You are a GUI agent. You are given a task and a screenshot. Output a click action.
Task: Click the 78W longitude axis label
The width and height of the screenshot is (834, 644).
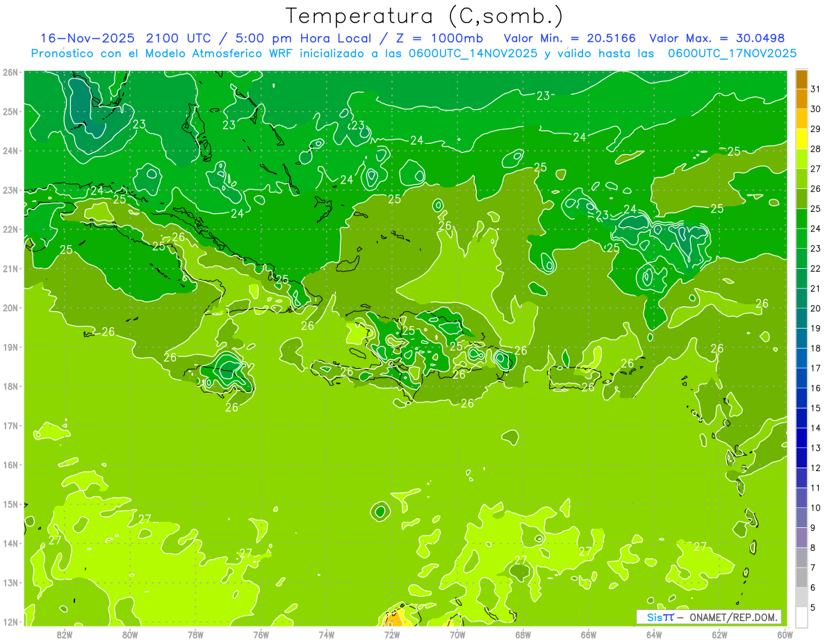[x=195, y=634]
